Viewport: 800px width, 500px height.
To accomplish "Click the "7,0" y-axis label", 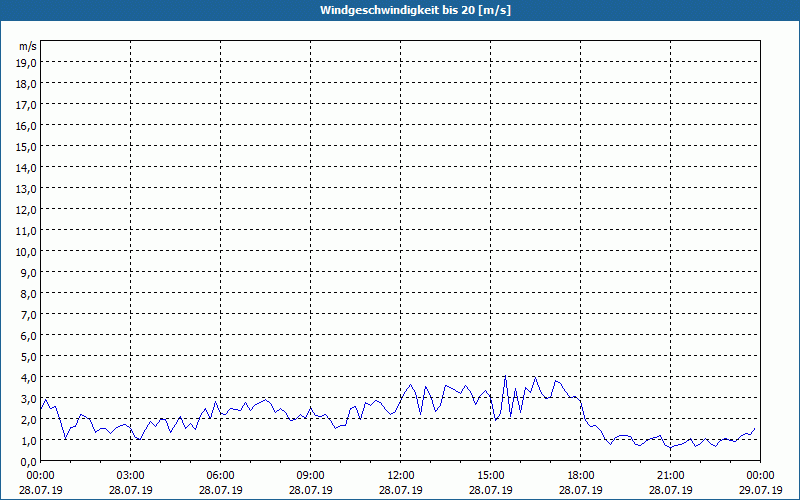I will 29,315.
